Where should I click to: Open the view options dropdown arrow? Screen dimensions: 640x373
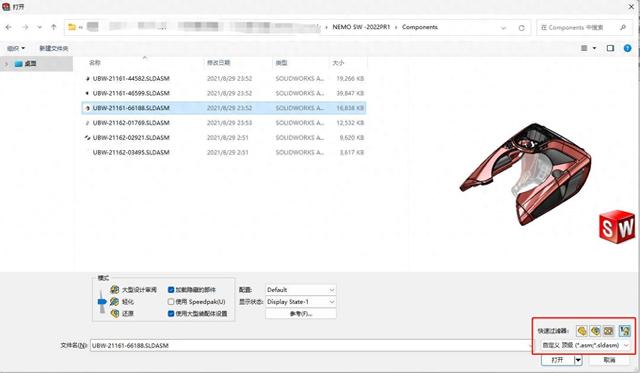[594, 48]
